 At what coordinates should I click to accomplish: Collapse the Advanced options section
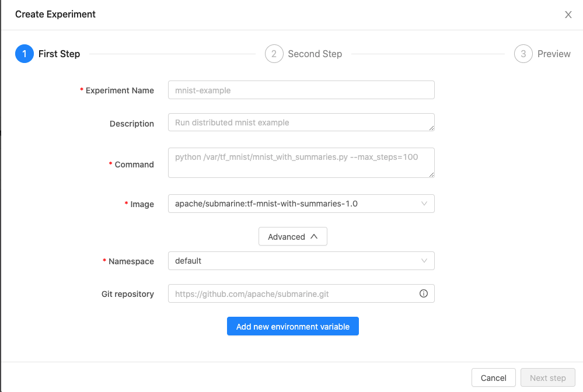click(x=293, y=236)
